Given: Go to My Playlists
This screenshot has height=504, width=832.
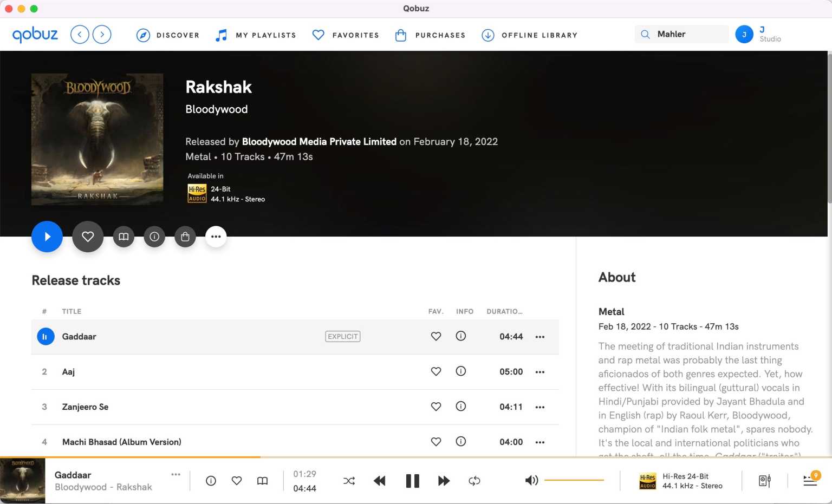Looking at the screenshot, I should 255,35.
